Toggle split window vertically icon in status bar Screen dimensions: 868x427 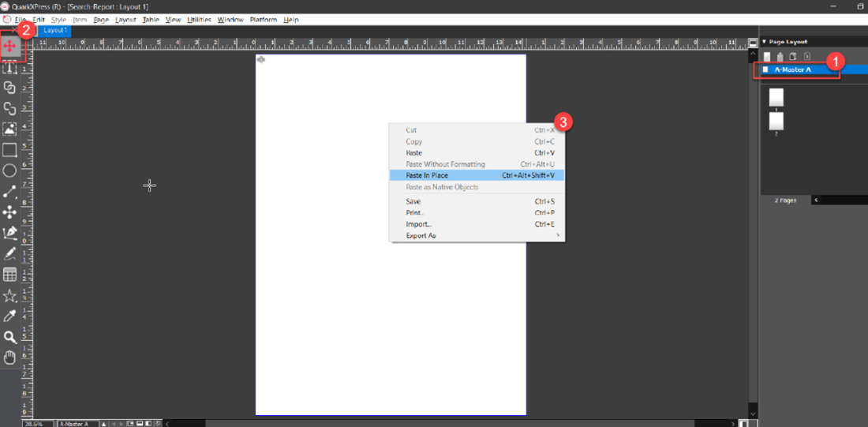click(x=149, y=424)
